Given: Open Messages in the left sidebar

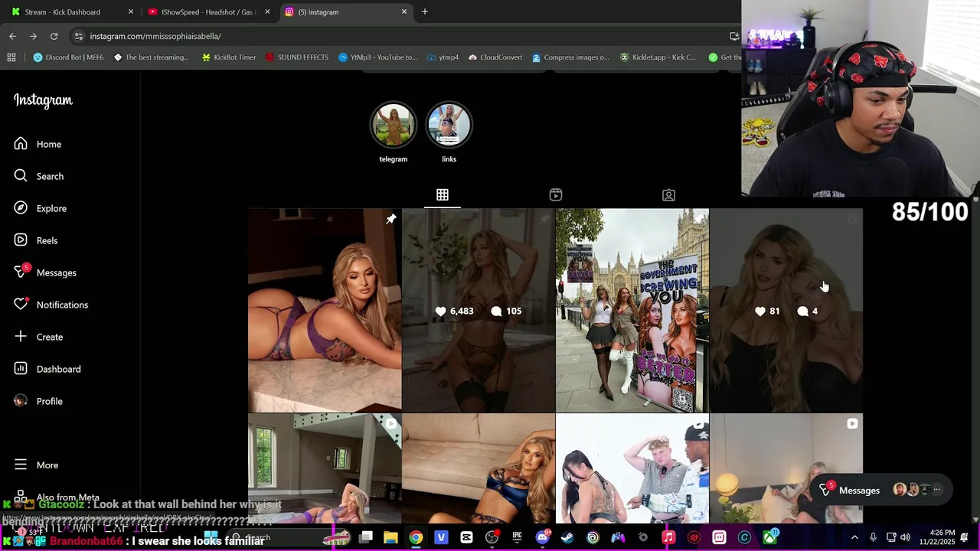Looking at the screenshot, I should point(45,272).
